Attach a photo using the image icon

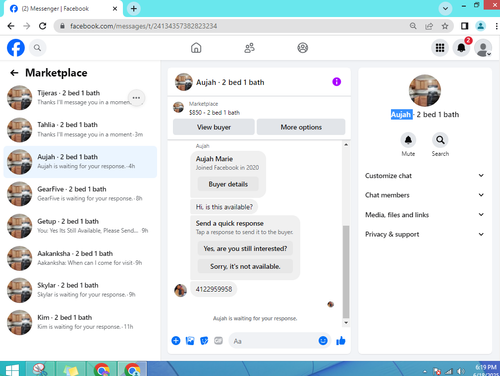coord(190,341)
